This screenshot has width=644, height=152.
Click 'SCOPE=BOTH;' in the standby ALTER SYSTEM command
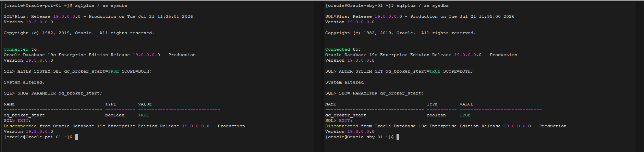458,71
